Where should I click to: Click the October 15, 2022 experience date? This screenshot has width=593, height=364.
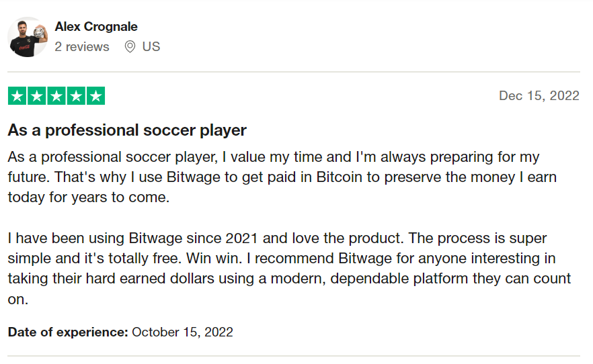point(182,332)
